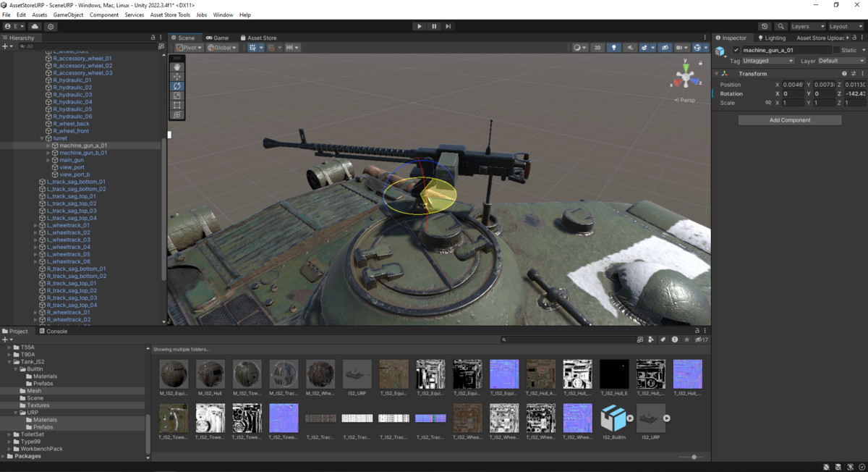Unmute scene audio in toolbar
Image resolution: width=868 pixels, height=472 pixels.
click(630, 47)
